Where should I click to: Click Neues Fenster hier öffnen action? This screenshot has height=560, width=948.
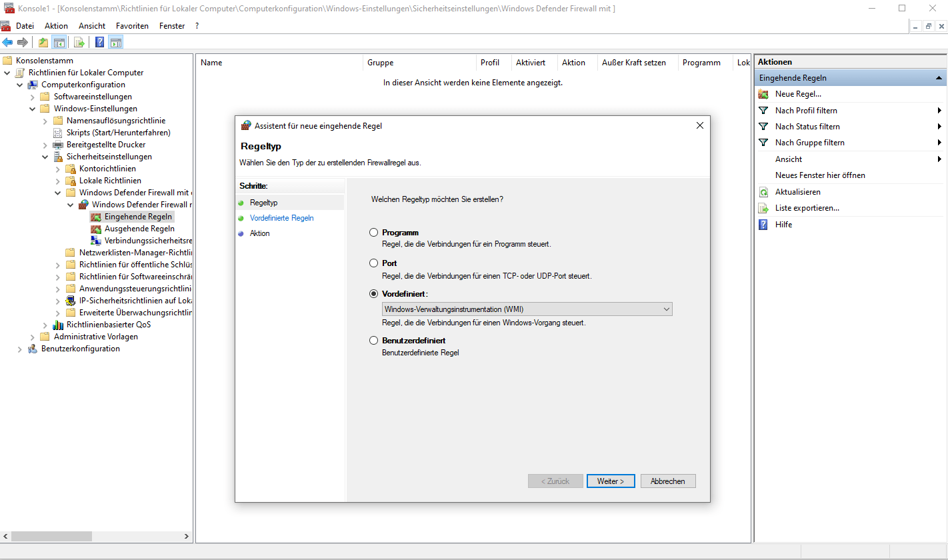click(x=820, y=175)
